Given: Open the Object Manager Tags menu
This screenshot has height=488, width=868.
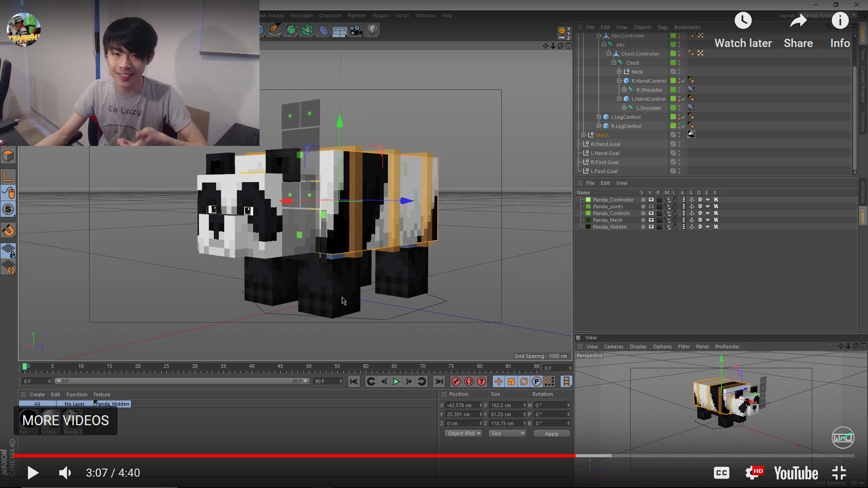Looking at the screenshot, I should tap(662, 27).
